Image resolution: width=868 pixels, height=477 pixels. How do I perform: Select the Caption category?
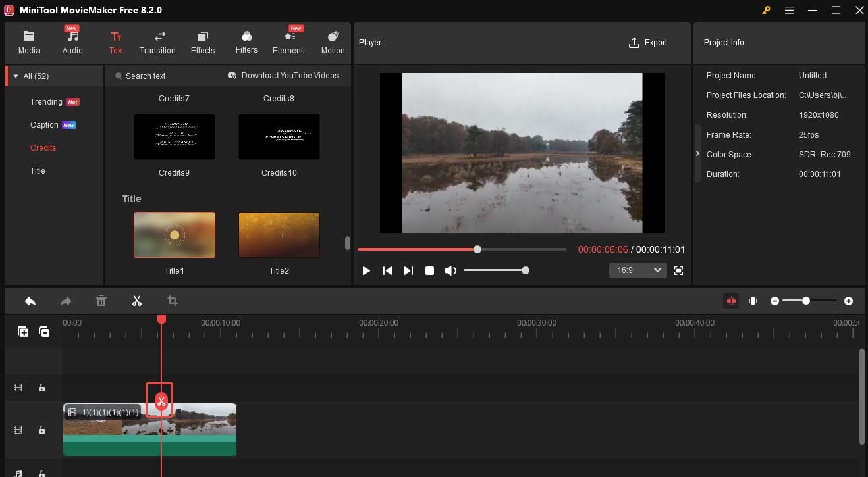click(x=53, y=125)
